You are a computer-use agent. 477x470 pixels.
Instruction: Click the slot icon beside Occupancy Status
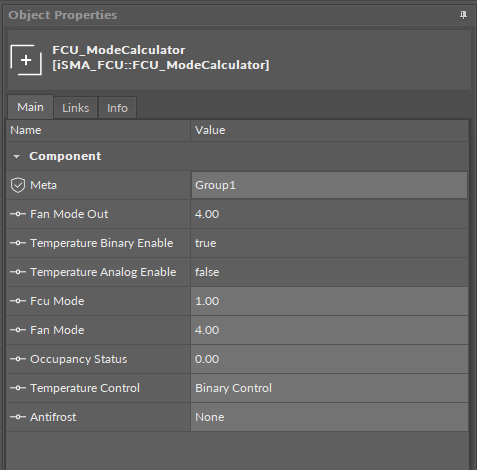tap(18, 359)
